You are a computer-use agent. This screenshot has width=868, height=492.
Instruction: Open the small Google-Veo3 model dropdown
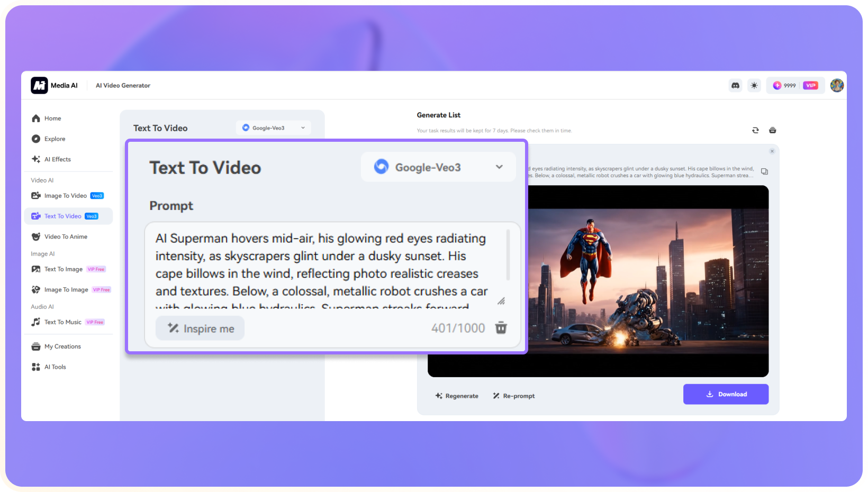(274, 127)
